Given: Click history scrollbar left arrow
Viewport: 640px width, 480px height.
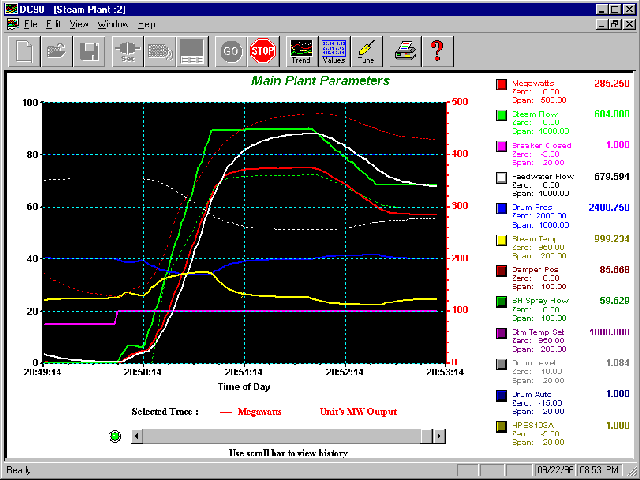Looking at the screenshot, I should coord(138,436).
